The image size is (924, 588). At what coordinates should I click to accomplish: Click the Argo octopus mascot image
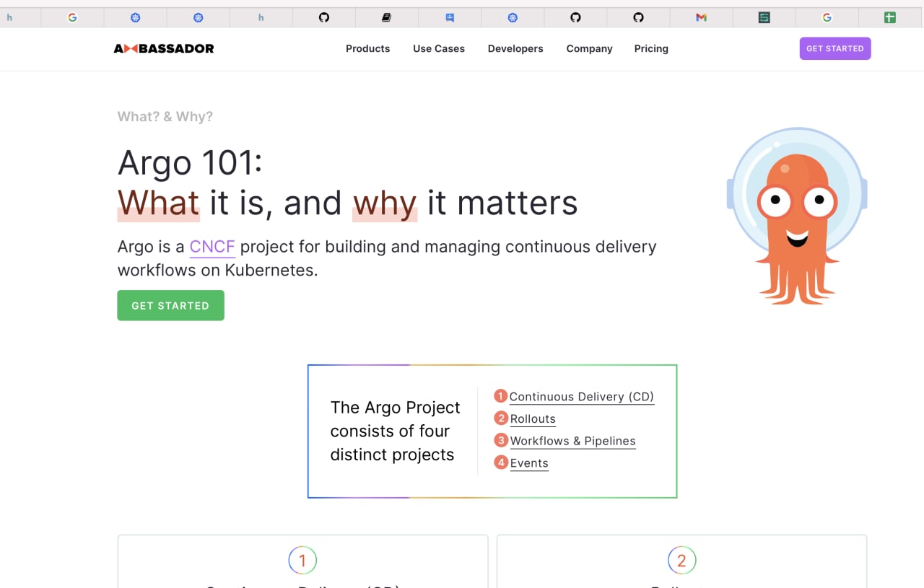[797, 216]
